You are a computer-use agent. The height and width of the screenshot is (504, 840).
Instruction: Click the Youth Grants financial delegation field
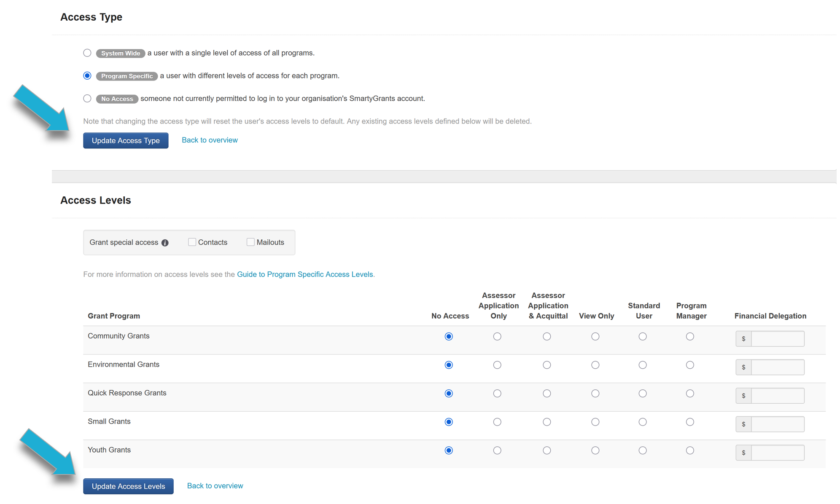pyautogui.click(x=777, y=453)
